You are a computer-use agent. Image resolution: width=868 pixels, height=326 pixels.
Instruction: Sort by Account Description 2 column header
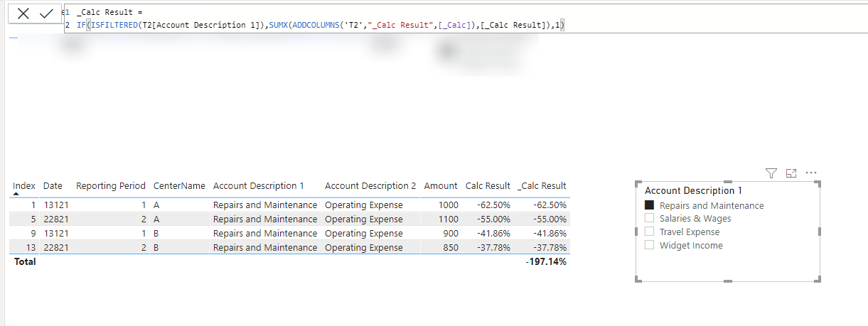pyautogui.click(x=370, y=186)
